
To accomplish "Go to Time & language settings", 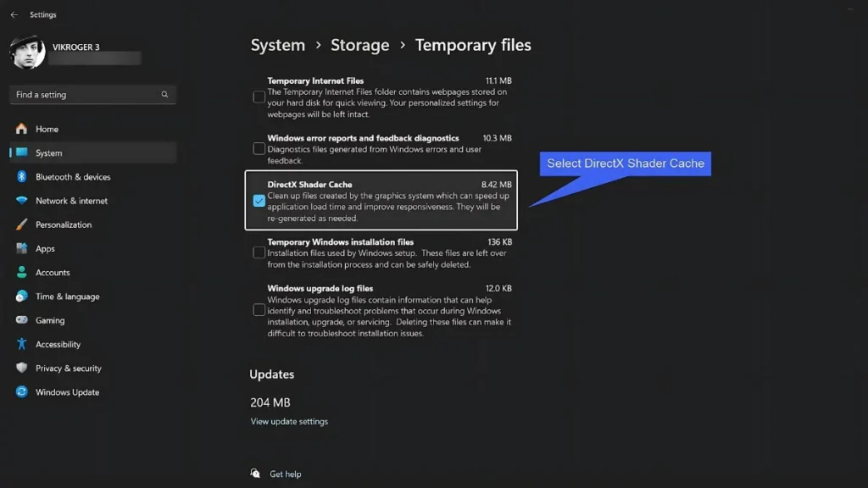I will 67,297.
